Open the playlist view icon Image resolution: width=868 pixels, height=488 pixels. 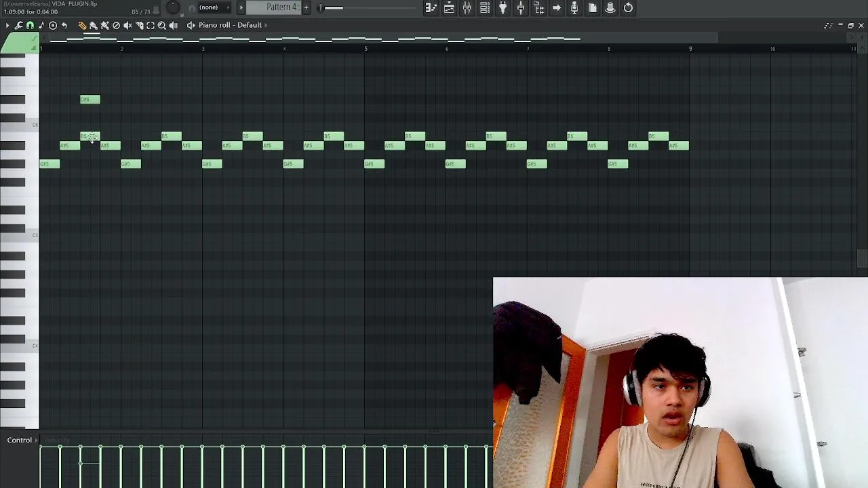point(431,8)
